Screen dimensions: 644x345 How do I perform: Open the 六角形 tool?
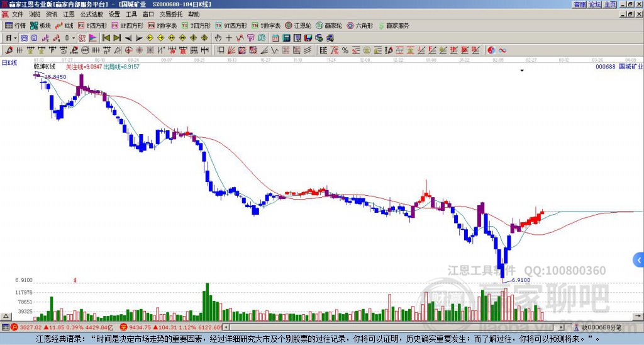click(x=360, y=25)
